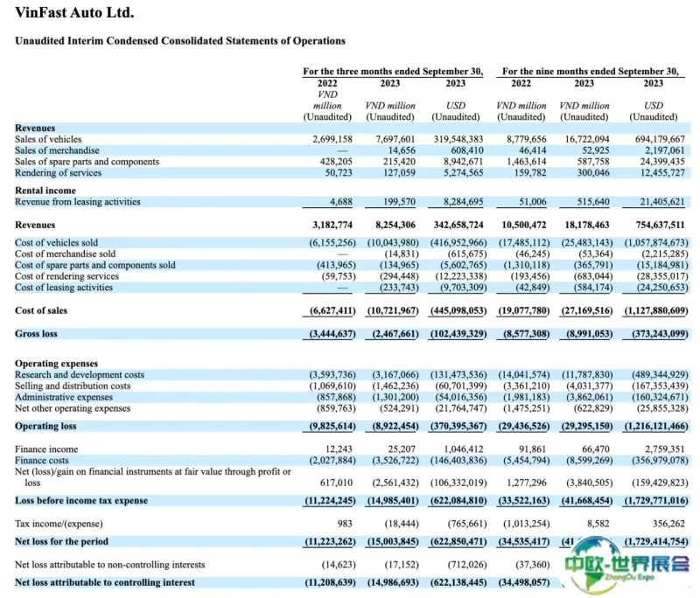Click the Gross loss label

coord(36,334)
